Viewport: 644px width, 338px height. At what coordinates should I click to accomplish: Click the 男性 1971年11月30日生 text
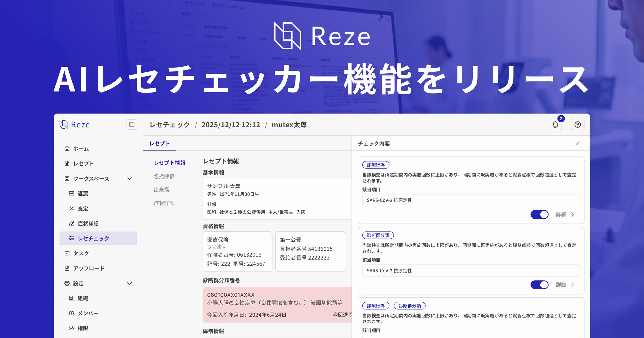[x=233, y=194]
